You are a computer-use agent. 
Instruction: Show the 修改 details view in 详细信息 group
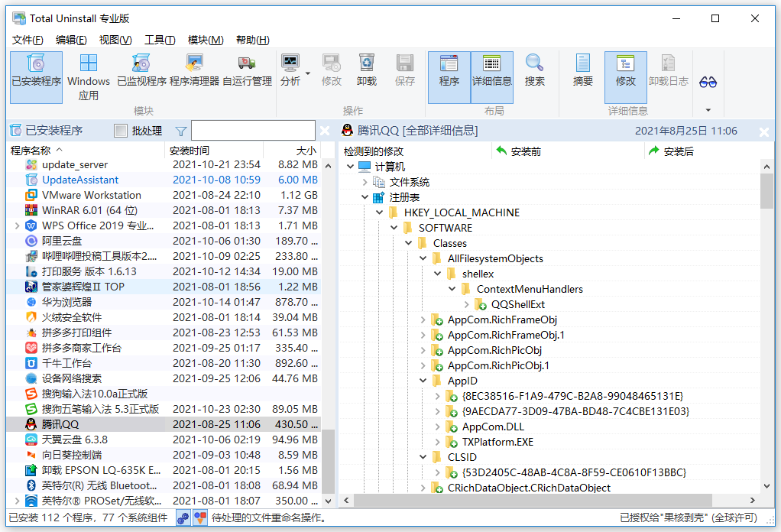626,77
